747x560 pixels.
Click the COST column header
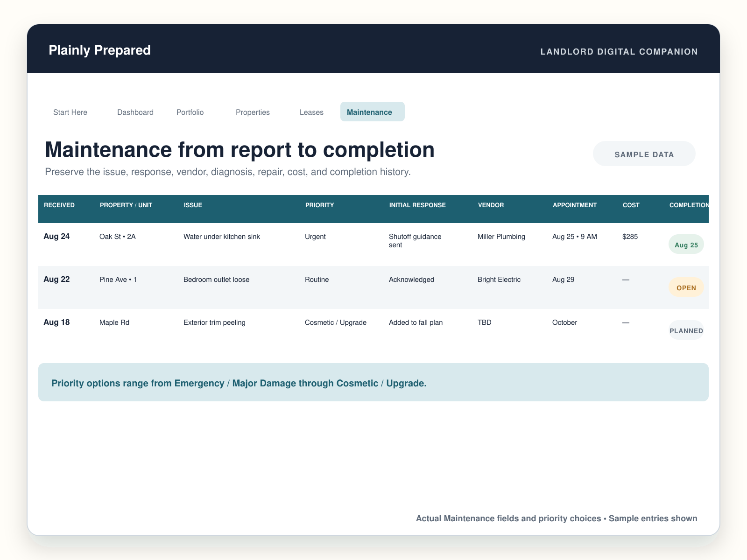click(631, 205)
